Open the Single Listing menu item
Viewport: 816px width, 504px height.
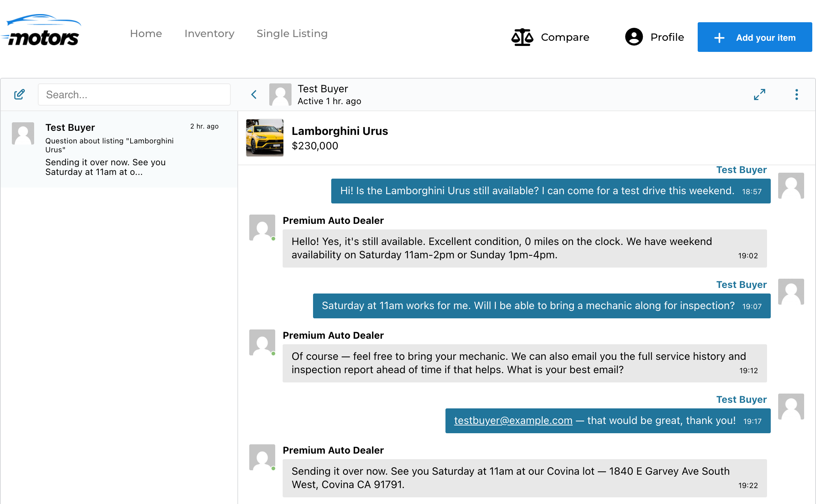292,34
